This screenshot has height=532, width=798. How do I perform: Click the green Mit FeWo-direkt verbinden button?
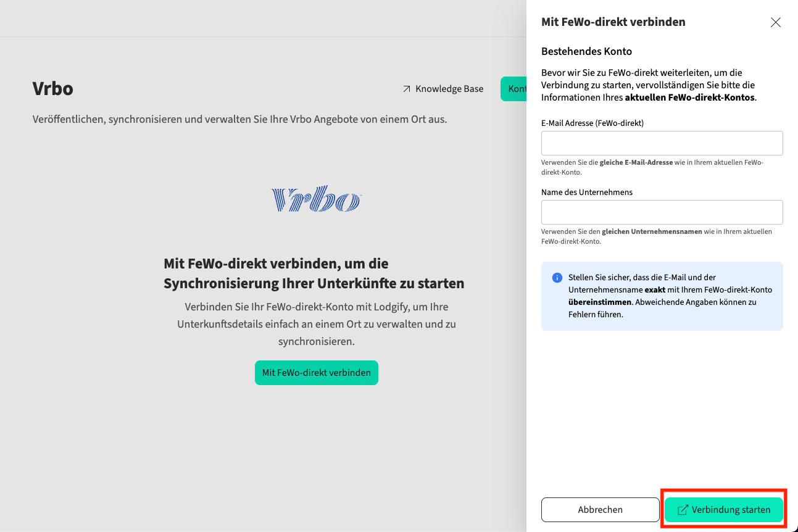pyautogui.click(x=316, y=373)
